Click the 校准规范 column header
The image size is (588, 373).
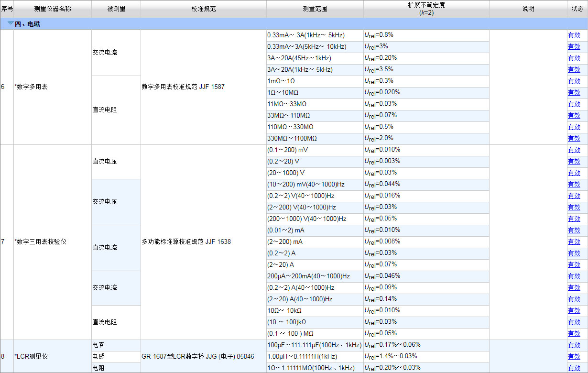204,9
